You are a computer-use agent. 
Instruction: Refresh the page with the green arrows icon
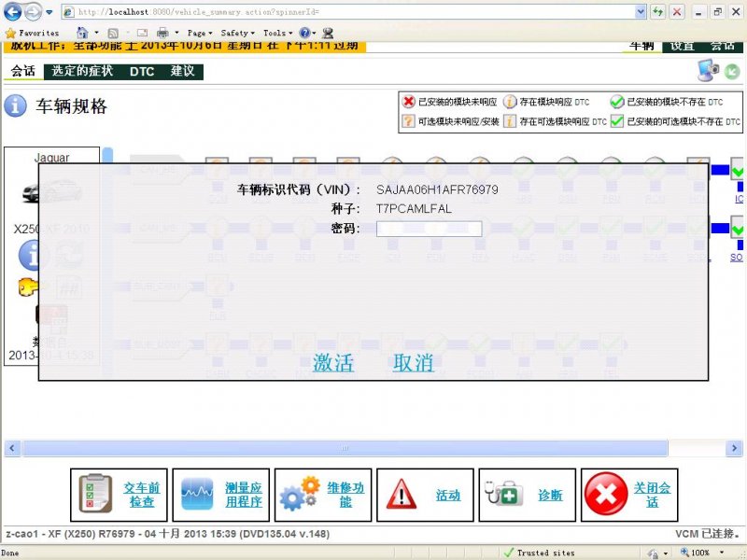658,12
